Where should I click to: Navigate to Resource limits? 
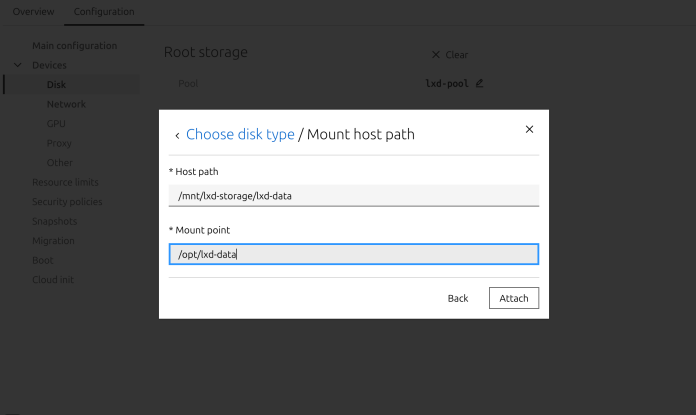65,182
